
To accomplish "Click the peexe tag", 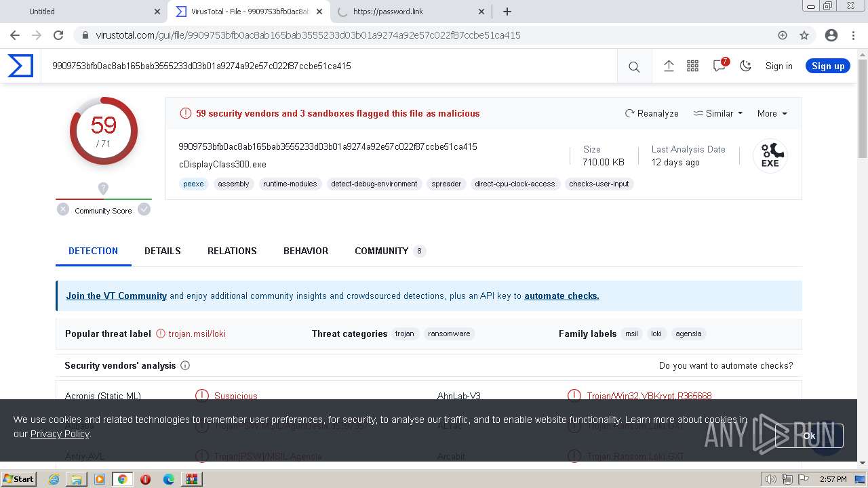I will [193, 184].
